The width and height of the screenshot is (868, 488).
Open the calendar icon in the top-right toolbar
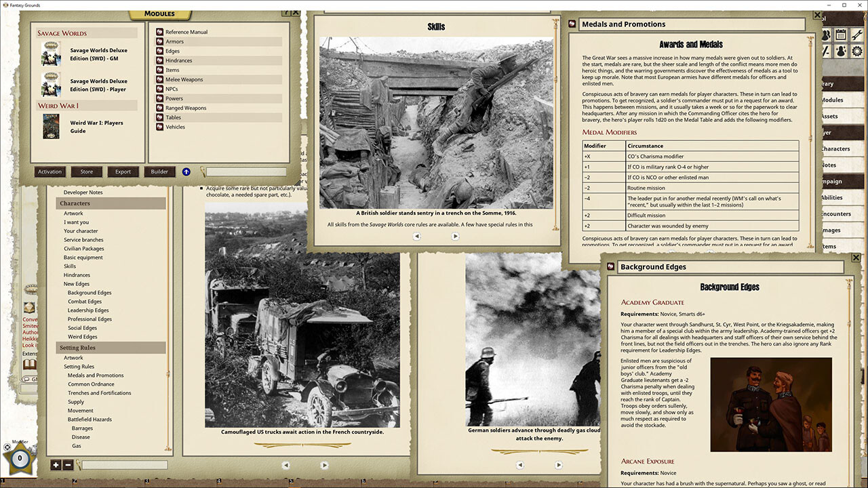pyautogui.click(x=841, y=35)
